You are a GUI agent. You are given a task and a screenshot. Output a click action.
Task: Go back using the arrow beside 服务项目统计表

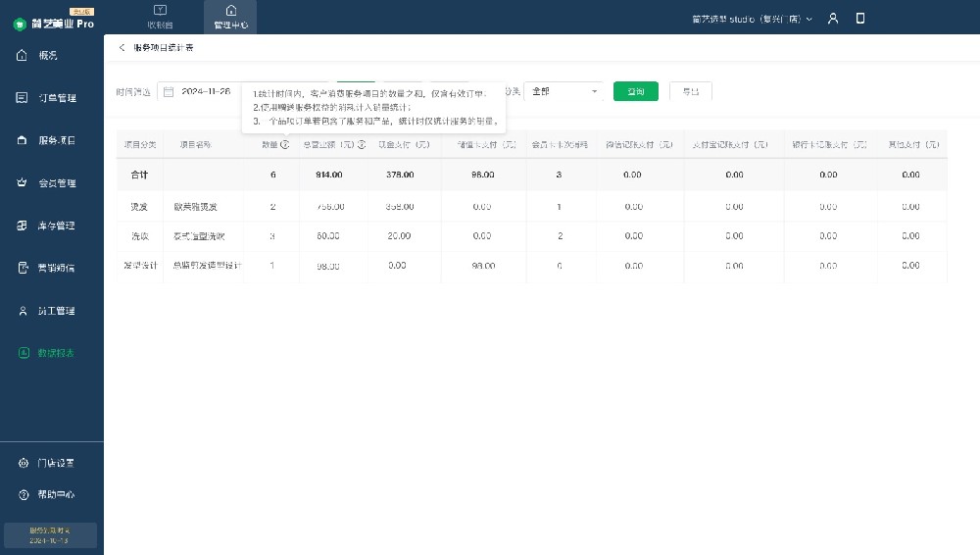(x=122, y=47)
